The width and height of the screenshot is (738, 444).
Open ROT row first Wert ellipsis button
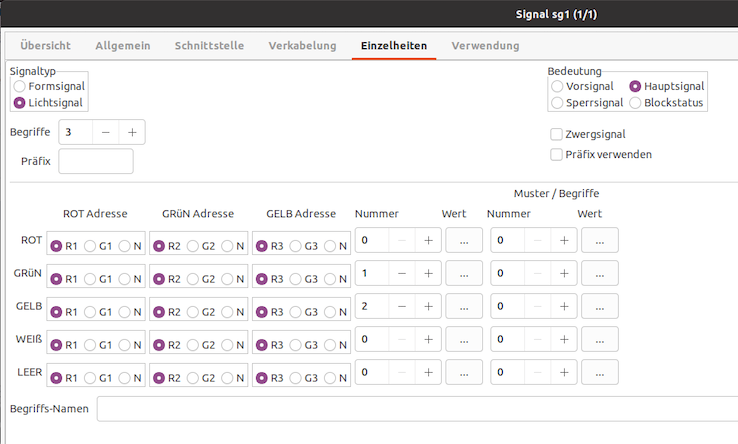[464, 240]
